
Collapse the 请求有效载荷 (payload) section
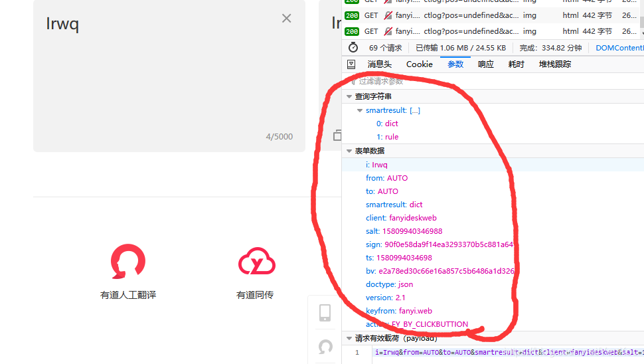[349, 338]
